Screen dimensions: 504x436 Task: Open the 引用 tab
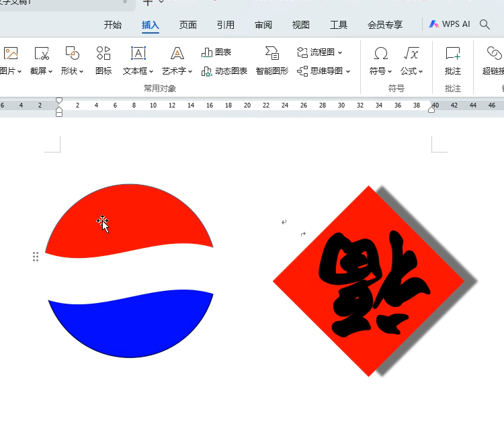(226, 25)
